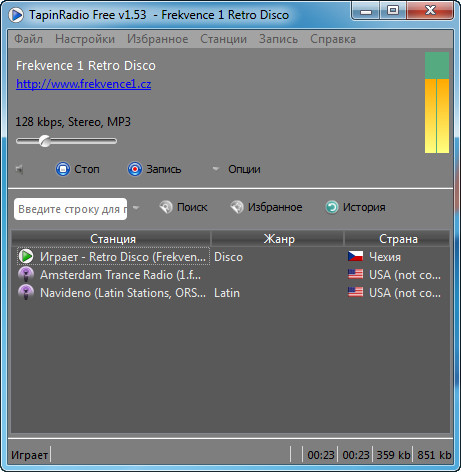Expand the Опции dropdown
The image size is (461, 472).
(x=236, y=169)
